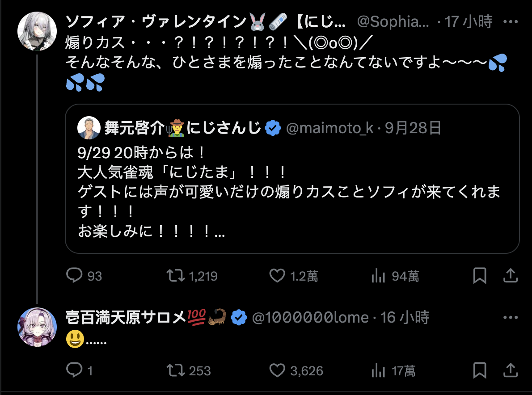Bookmark Salome's reply tweet
The width and height of the screenshot is (532, 395).
click(x=480, y=370)
